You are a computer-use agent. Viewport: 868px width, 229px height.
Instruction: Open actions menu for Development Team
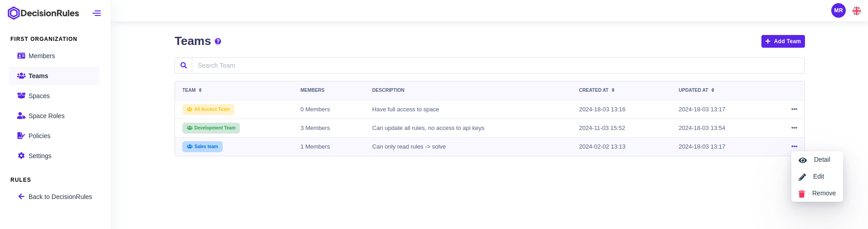click(794, 128)
